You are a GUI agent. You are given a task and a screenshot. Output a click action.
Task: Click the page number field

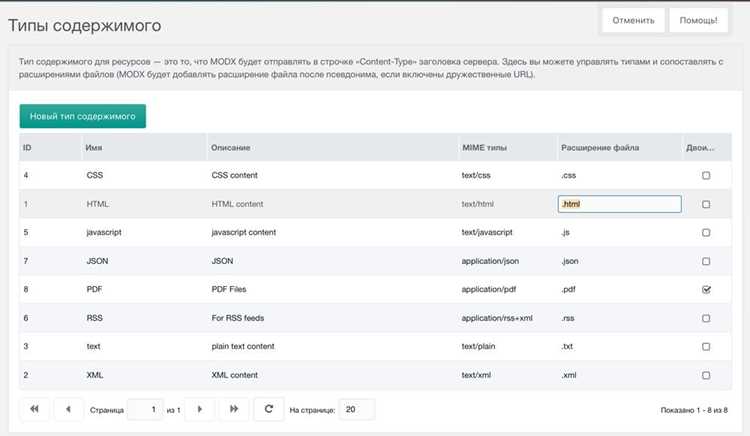click(x=145, y=409)
